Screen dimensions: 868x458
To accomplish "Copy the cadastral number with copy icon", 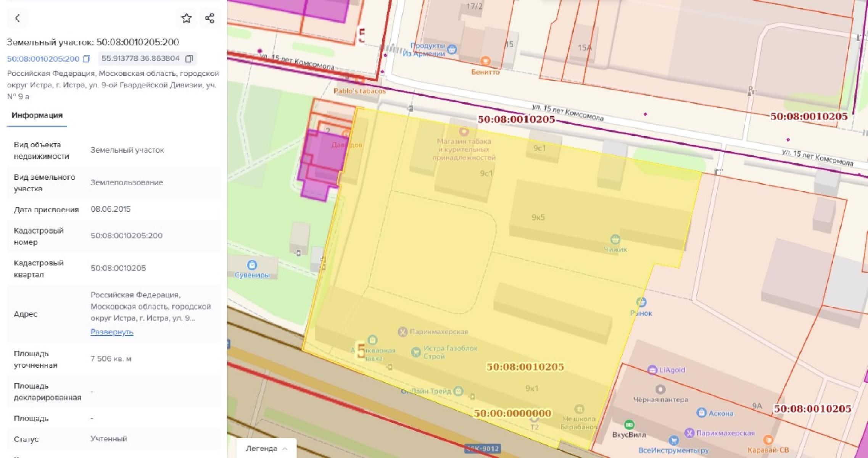I will click(x=87, y=59).
